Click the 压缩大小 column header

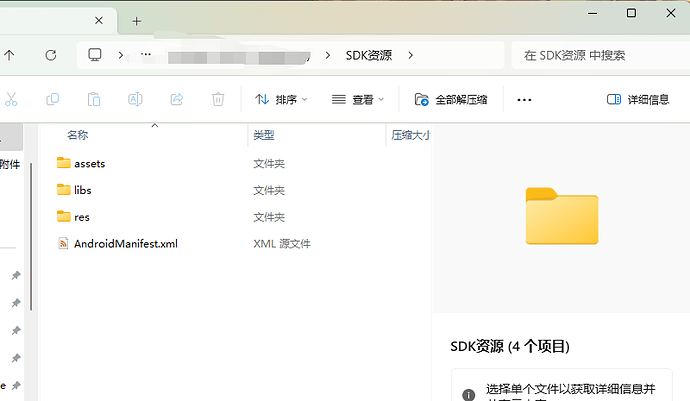411,135
